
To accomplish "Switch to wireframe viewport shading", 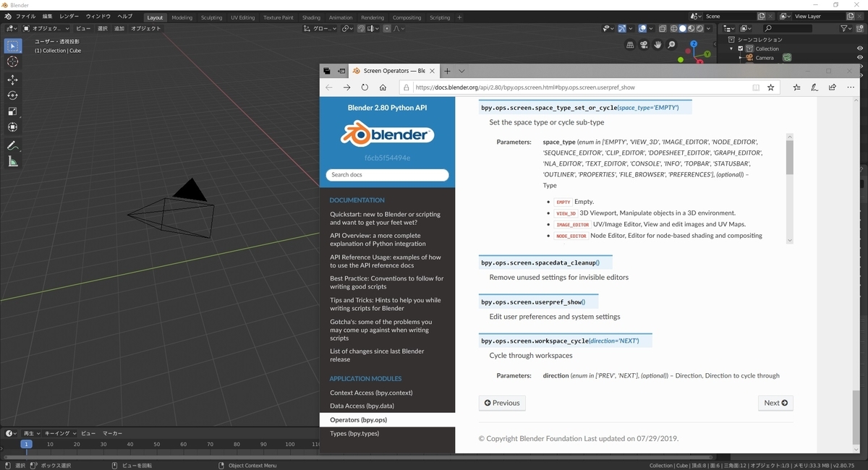I will pos(673,28).
